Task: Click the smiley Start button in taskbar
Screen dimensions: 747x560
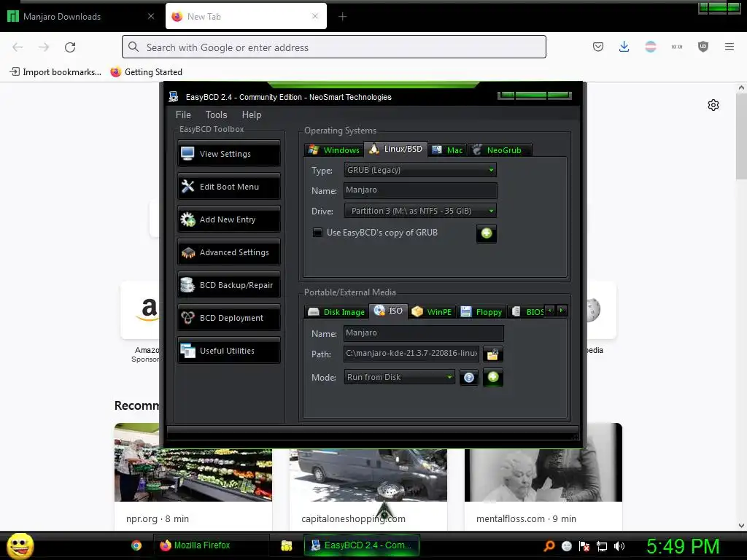Action: 20,545
